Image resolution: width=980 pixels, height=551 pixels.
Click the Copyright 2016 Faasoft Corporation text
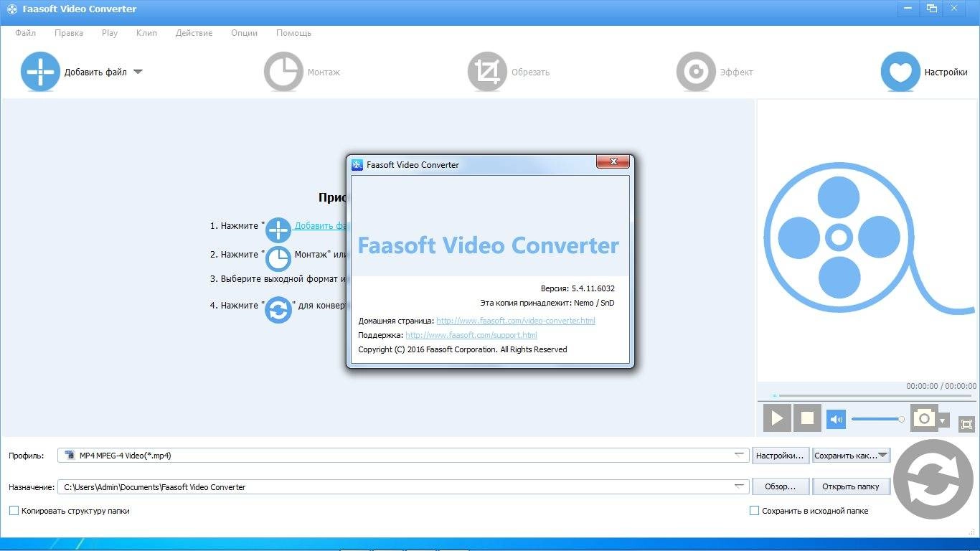(462, 349)
